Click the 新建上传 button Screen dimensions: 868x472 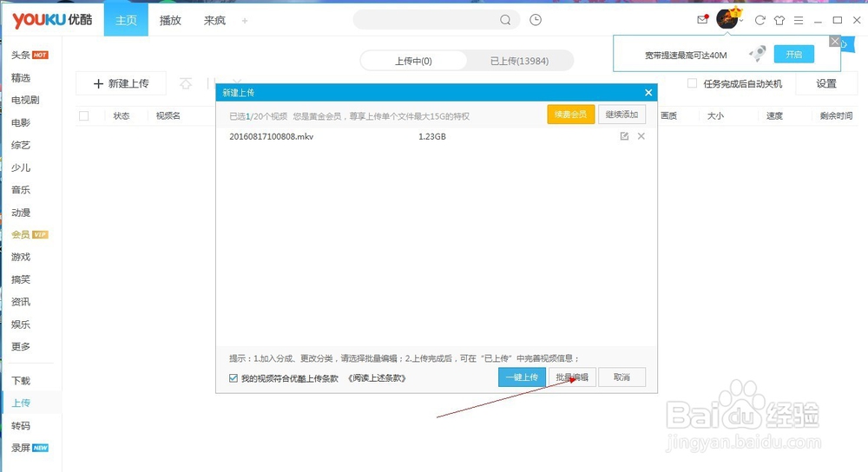pyautogui.click(x=122, y=83)
